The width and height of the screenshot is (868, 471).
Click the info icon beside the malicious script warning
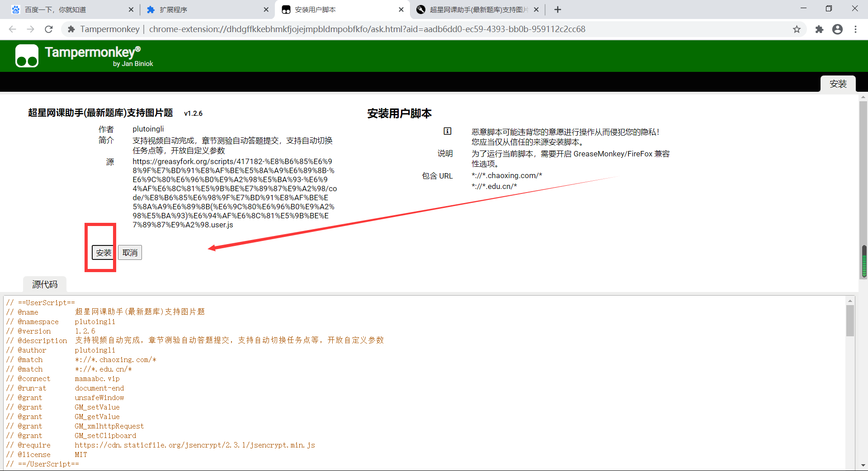click(447, 131)
